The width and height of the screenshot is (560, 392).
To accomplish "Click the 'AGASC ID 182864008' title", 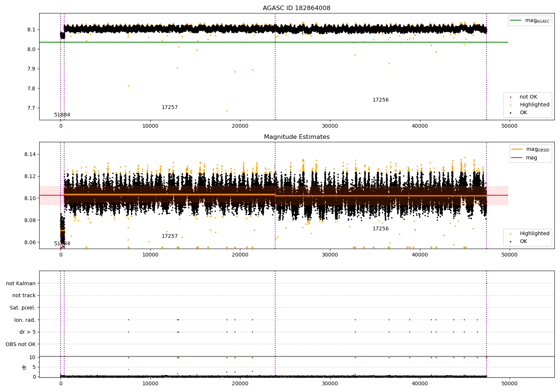I will pos(296,8).
